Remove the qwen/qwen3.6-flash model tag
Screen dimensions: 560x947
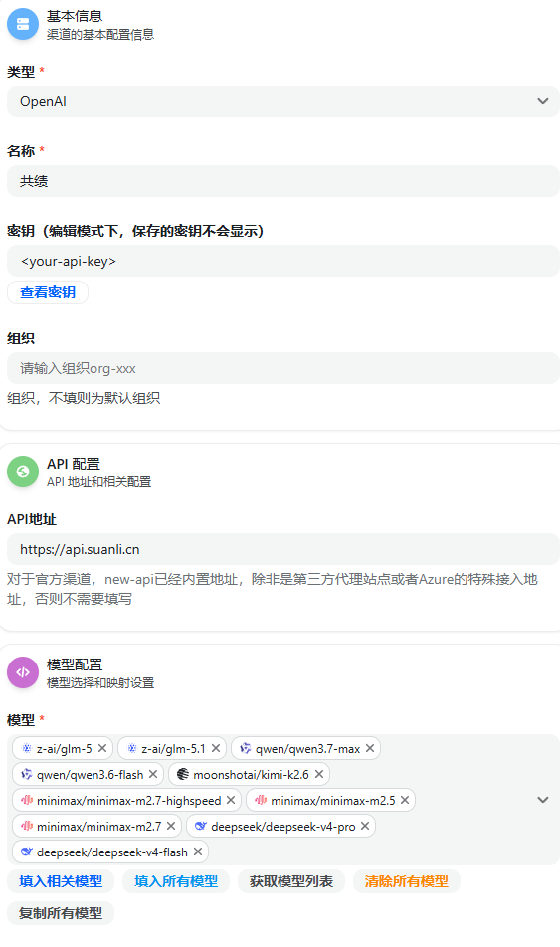coord(153,774)
